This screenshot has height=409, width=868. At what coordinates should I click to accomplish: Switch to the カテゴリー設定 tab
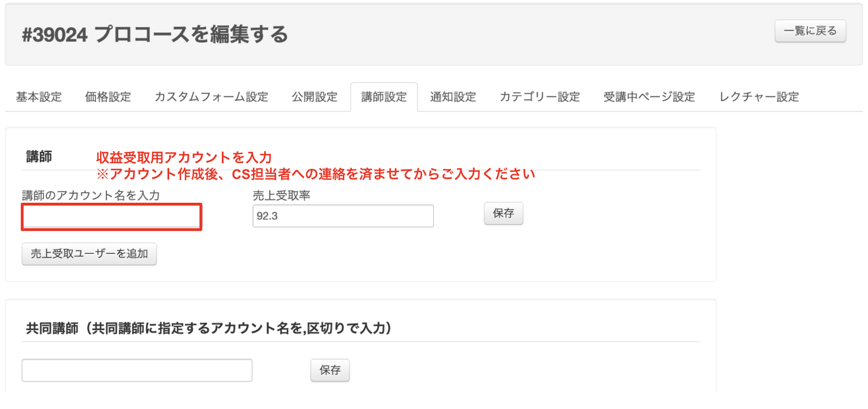pos(540,97)
